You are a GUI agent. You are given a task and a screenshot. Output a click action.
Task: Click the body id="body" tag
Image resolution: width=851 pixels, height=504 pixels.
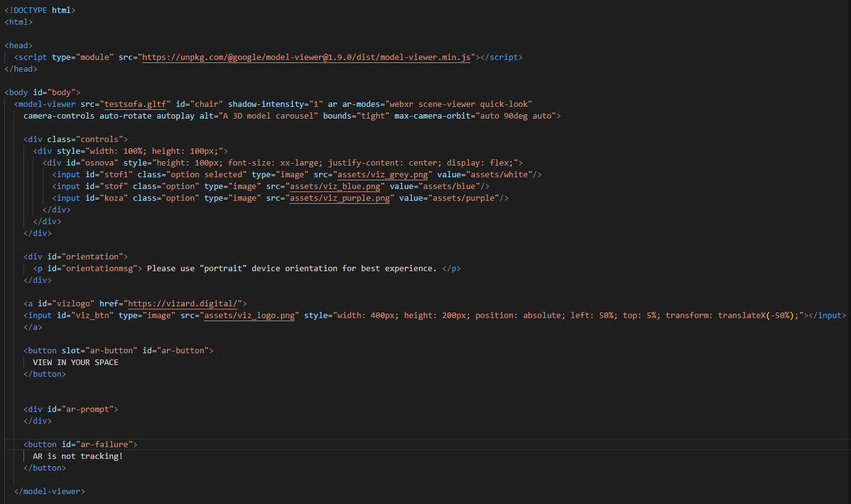pyautogui.click(x=43, y=92)
